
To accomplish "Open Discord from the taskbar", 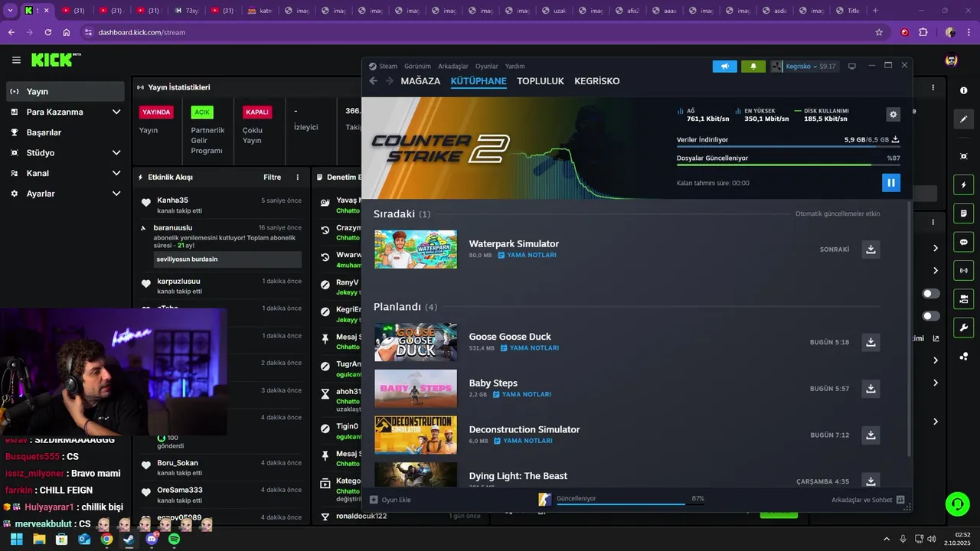I will (x=152, y=540).
